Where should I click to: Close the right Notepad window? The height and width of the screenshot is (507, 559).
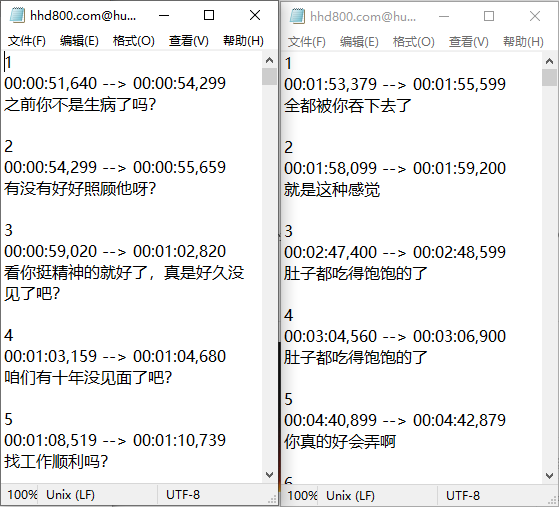point(535,16)
